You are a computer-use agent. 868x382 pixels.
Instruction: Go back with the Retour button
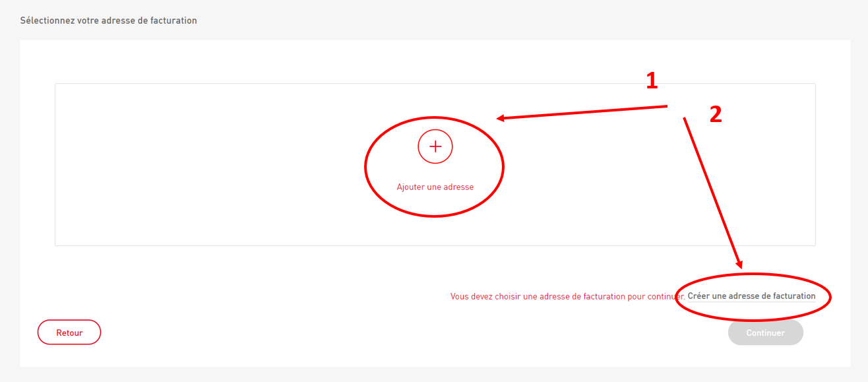coord(69,333)
